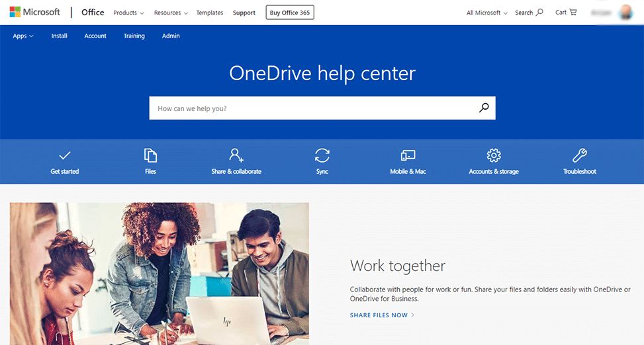Go to the Training tab
The image size is (644, 345).
click(134, 36)
